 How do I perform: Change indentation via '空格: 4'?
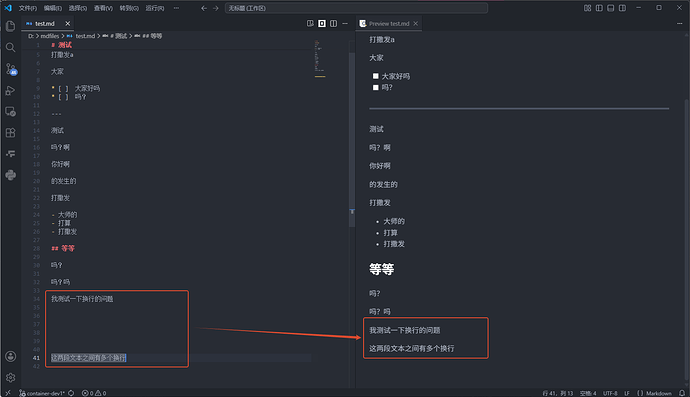(588, 393)
